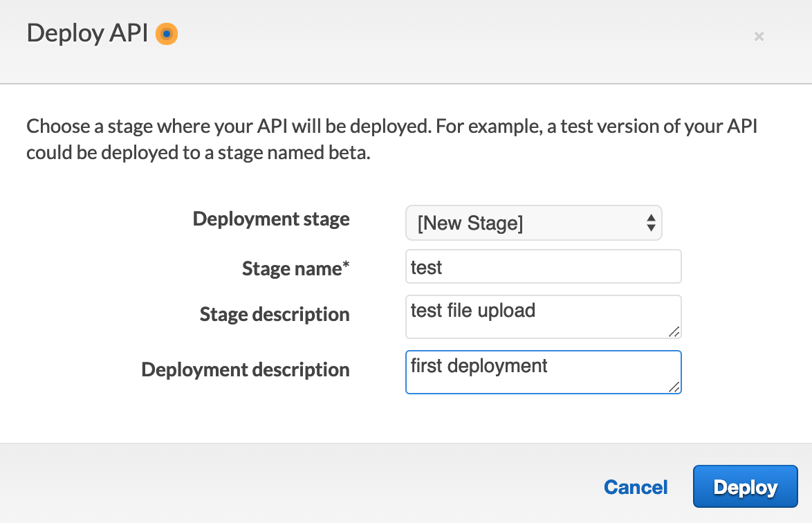
Task: Click the required asterisk after Stage name
Action: tap(347, 266)
